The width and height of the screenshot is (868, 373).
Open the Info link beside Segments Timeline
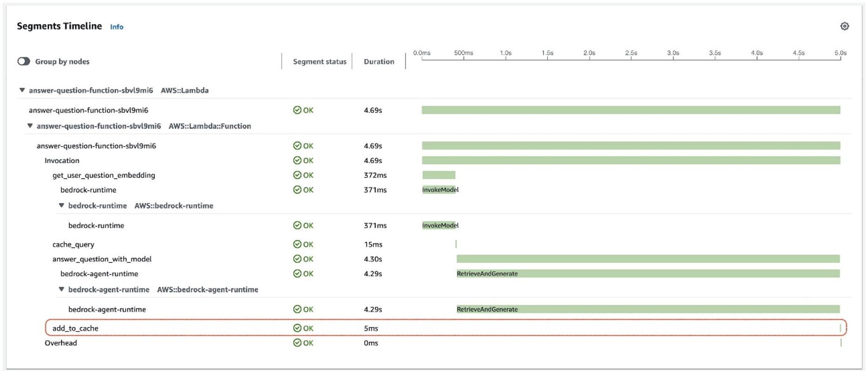pos(117,27)
